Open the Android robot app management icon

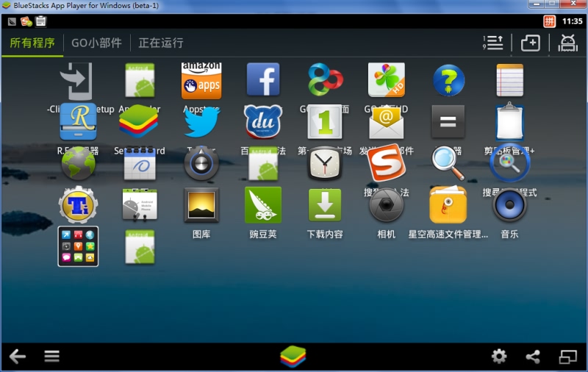567,43
